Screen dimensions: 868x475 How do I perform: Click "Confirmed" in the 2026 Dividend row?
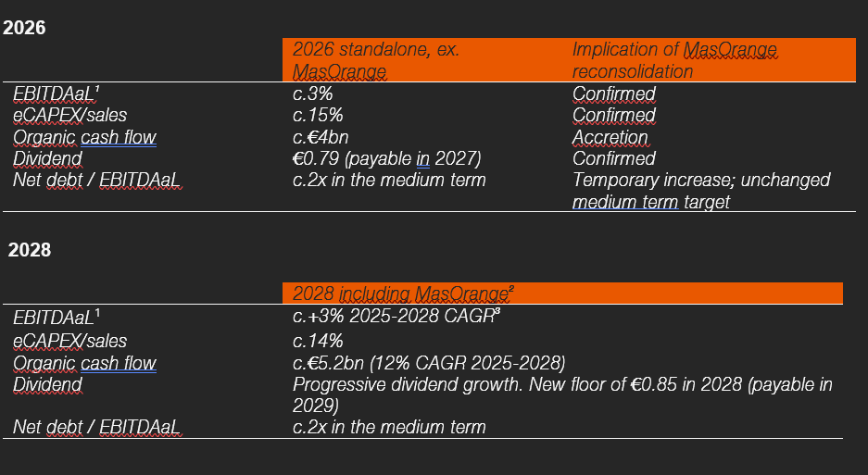tap(613, 158)
